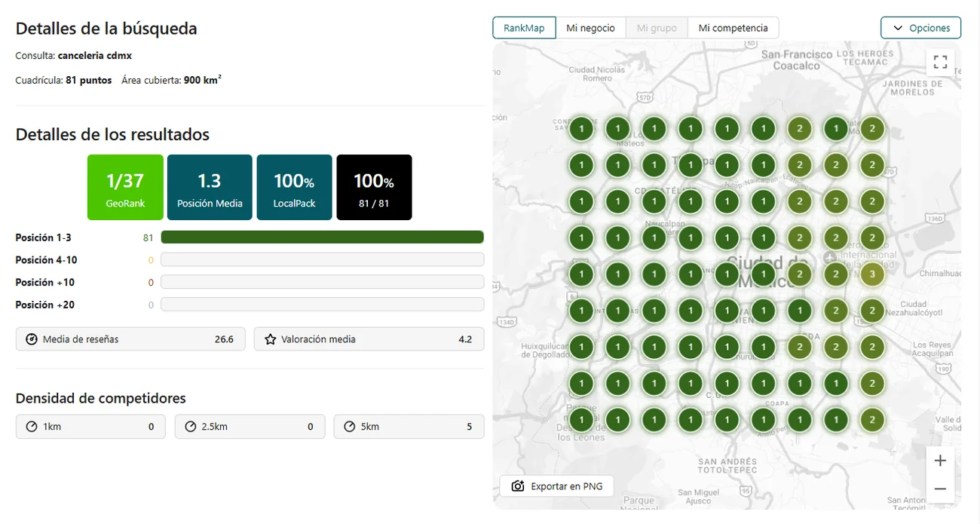The image size is (980, 524).
Task: Click the 'Posición 4-10' label
Action: click(46, 260)
